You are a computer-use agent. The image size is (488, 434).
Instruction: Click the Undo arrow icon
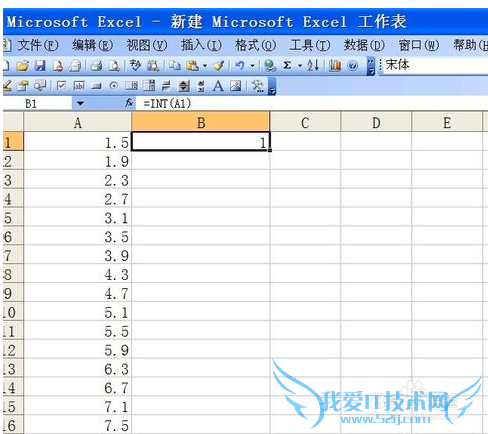(240, 66)
